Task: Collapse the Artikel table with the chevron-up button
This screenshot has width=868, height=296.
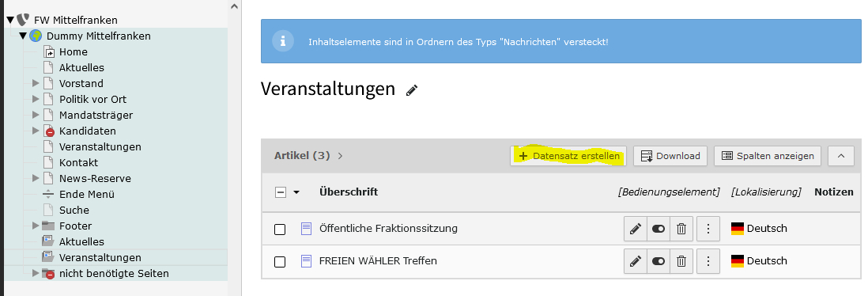Action: coord(841,156)
